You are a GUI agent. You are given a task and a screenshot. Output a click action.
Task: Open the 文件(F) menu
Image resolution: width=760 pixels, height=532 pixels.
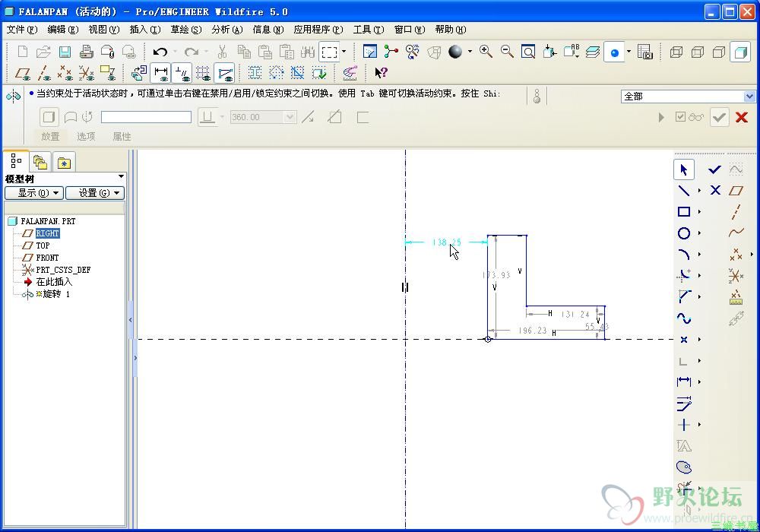pos(22,30)
